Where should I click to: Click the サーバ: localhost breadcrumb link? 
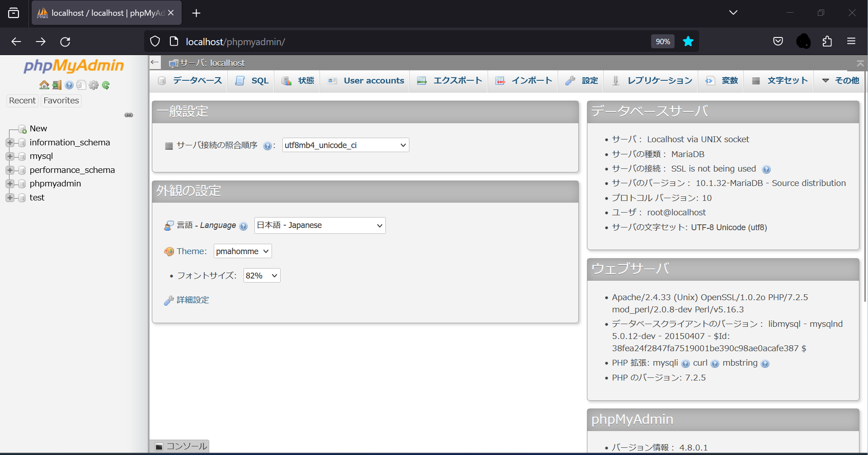(212, 63)
